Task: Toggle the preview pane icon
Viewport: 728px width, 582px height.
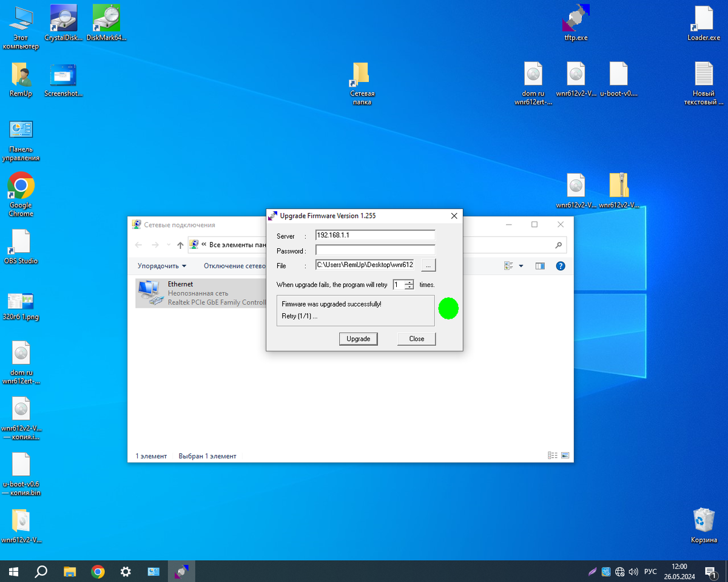Action: click(x=540, y=266)
